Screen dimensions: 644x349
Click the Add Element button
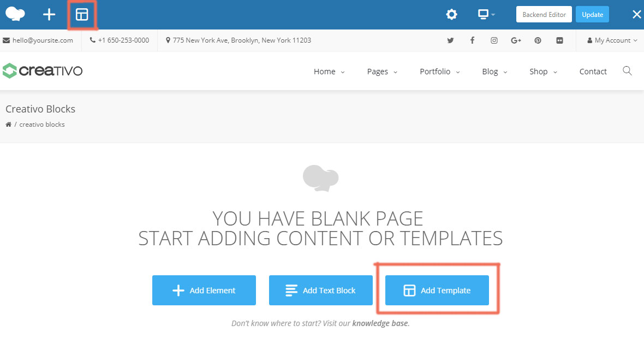tap(204, 290)
